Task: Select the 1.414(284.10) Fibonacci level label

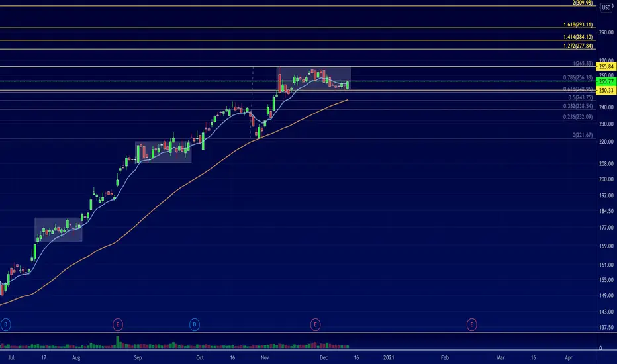Action: (x=578, y=37)
